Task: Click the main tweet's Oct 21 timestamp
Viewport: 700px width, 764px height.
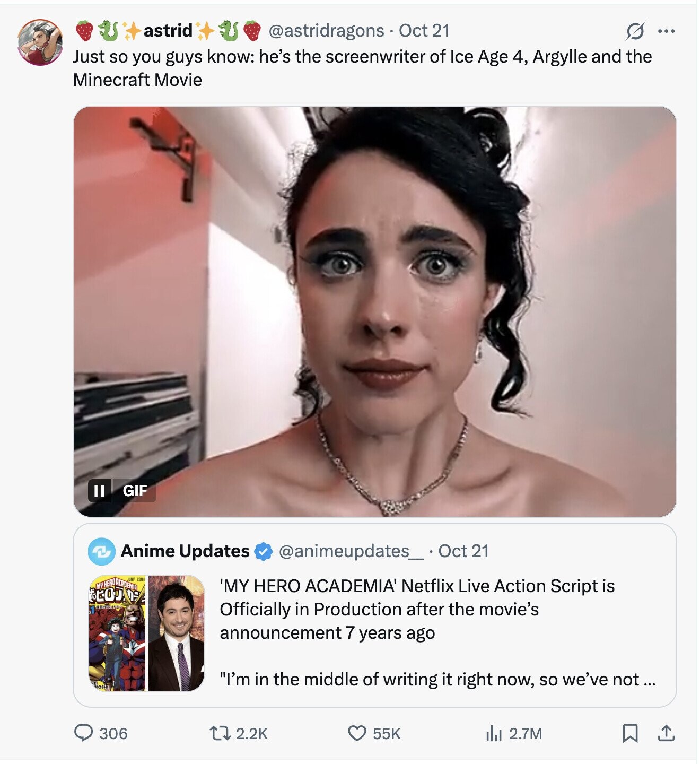Action: [x=424, y=31]
